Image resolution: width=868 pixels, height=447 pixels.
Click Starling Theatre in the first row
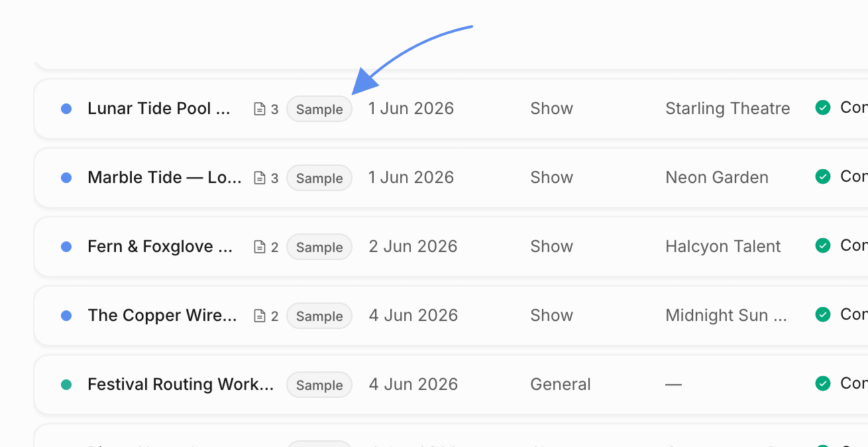[728, 109]
